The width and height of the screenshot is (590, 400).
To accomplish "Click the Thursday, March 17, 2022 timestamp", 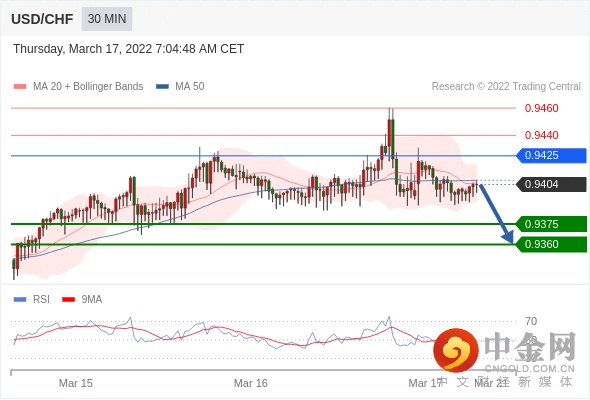I will 129,49.
